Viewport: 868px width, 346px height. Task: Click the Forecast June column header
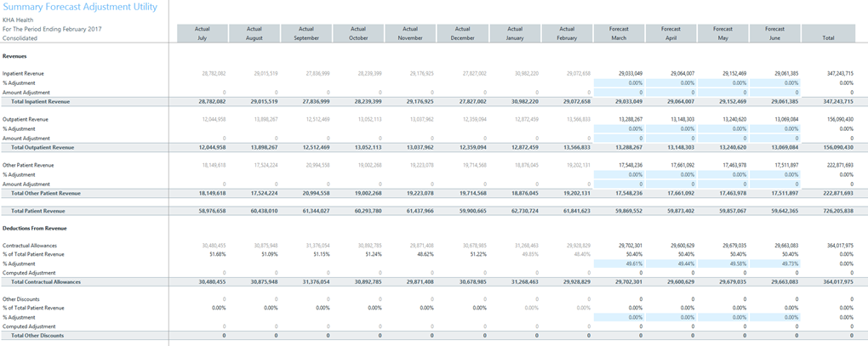point(776,33)
